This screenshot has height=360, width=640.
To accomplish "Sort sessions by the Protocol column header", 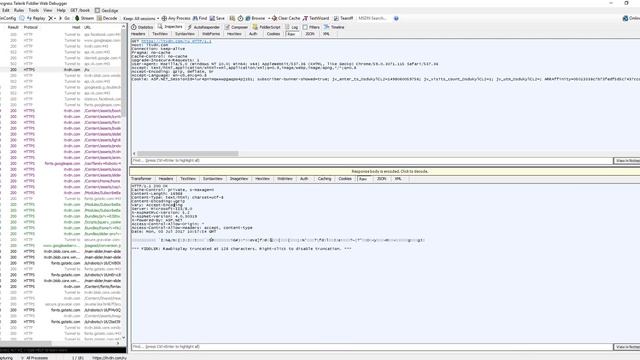I will point(31,27).
